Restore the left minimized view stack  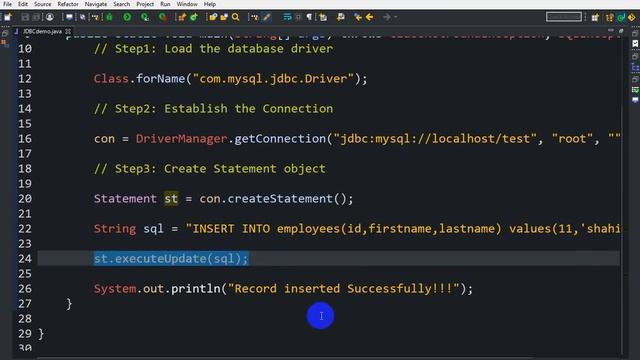click(x=5, y=33)
